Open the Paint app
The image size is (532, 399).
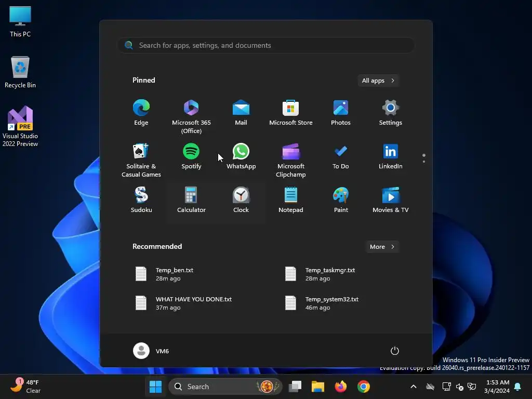pyautogui.click(x=341, y=200)
